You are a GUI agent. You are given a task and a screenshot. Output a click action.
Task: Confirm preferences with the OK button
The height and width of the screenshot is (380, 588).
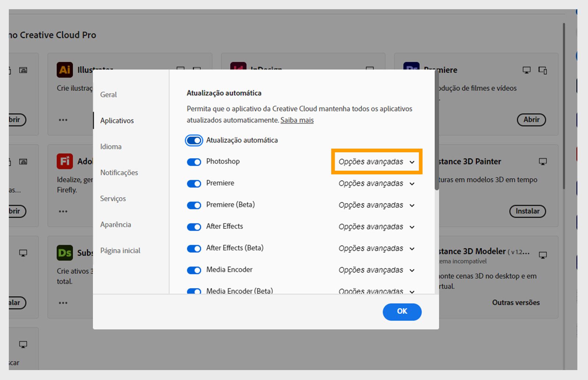click(402, 312)
